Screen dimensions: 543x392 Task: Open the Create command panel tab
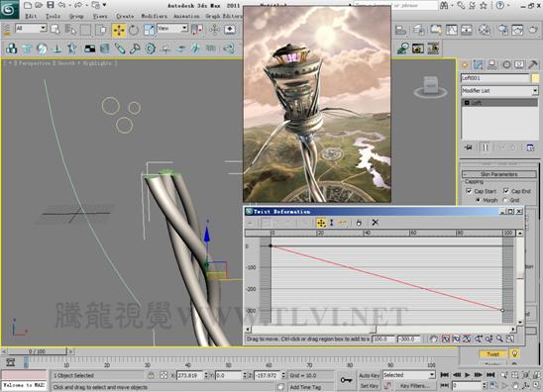coord(465,64)
